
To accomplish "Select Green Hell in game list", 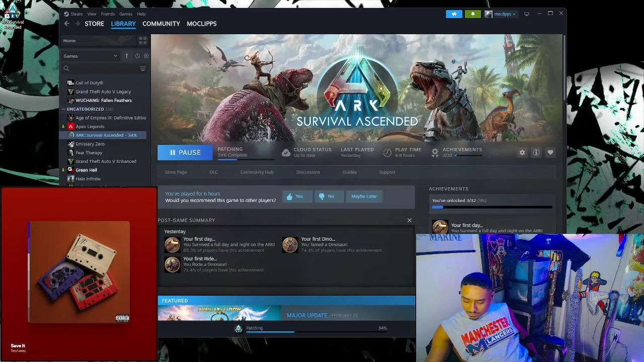I will click(86, 170).
